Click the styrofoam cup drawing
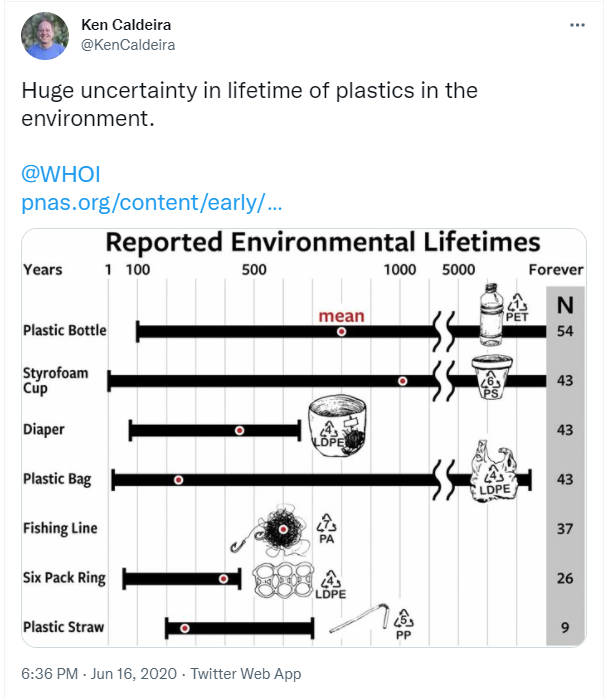 (x=492, y=377)
